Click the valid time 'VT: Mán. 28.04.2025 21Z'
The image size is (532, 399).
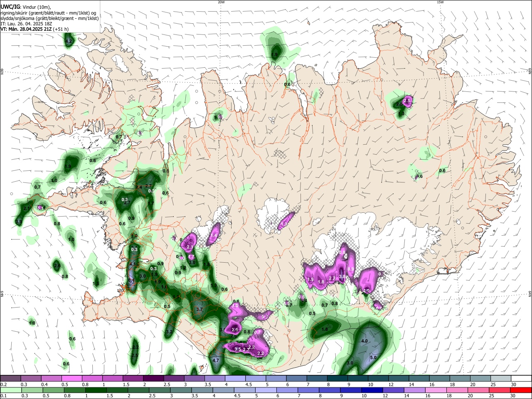(26, 29)
